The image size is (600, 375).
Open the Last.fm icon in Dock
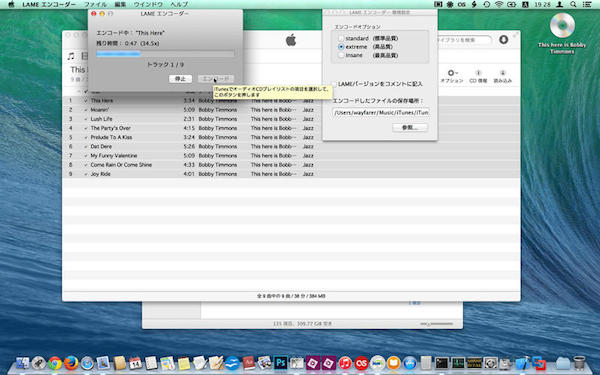361,363
